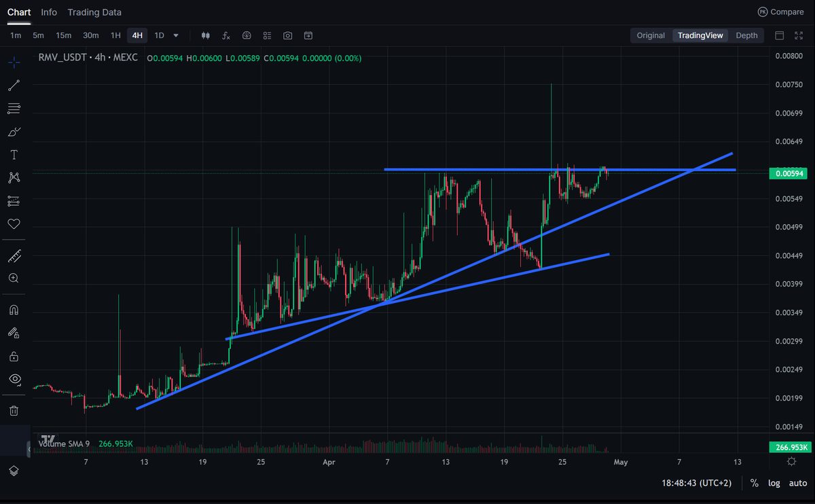815x504 pixels.
Task: Toggle logarithmic scale with log button
Action: (x=774, y=483)
